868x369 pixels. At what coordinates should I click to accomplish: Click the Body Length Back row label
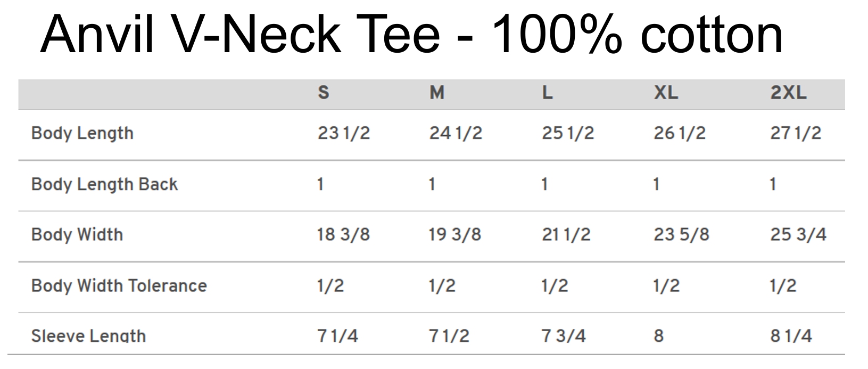pos(104,184)
